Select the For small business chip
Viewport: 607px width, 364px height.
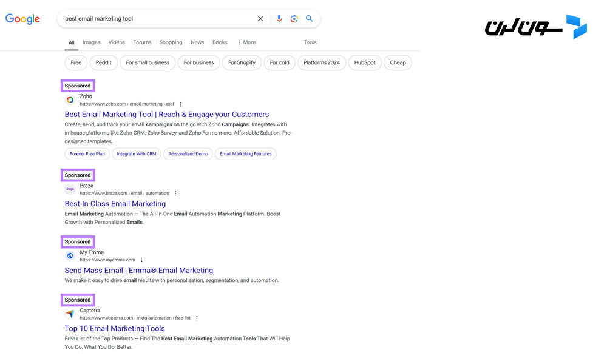point(148,62)
